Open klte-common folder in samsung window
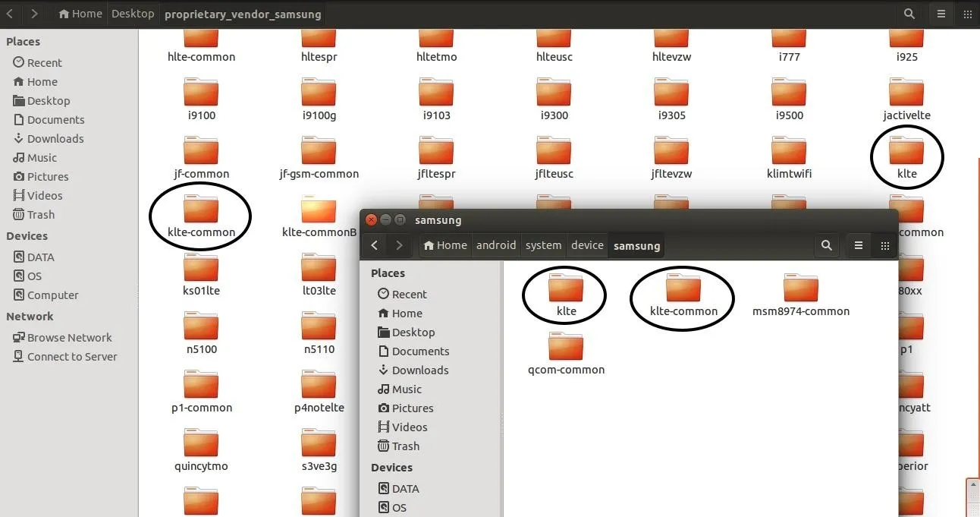The height and width of the screenshot is (517, 980). 683,295
